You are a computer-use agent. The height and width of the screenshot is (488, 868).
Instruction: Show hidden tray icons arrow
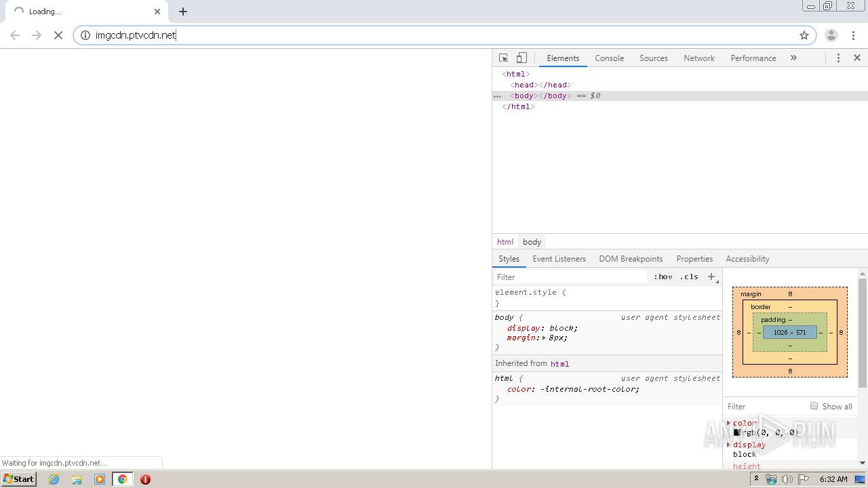click(x=756, y=479)
